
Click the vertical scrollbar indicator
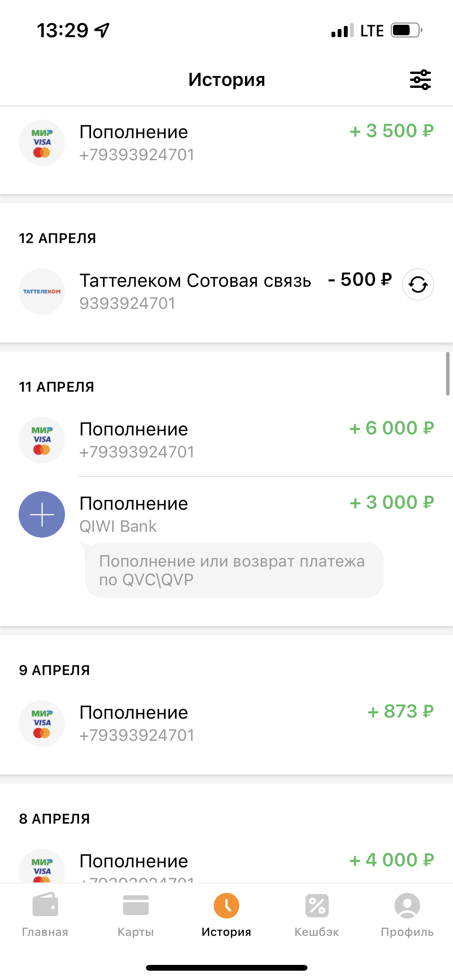click(x=448, y=373)
